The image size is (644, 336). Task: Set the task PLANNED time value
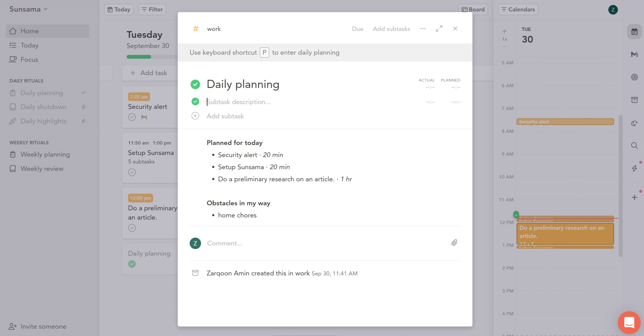(x=456, y=87)
